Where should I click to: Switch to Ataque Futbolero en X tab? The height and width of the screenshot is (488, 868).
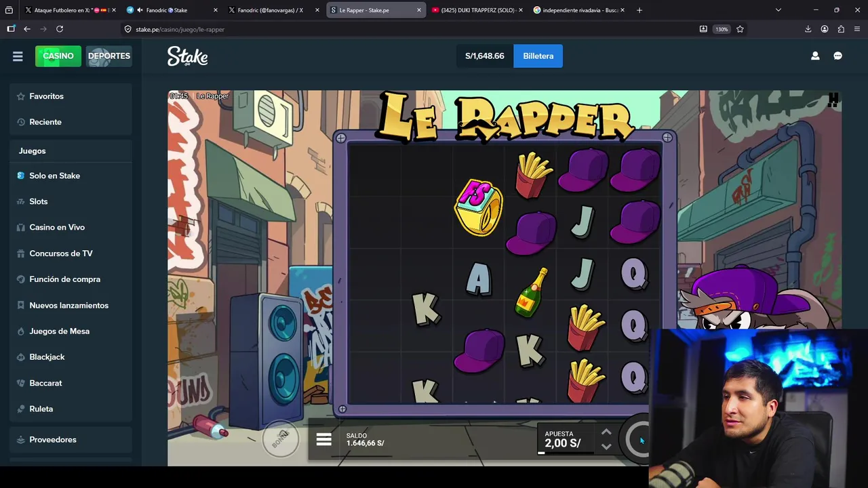point(71,10)
